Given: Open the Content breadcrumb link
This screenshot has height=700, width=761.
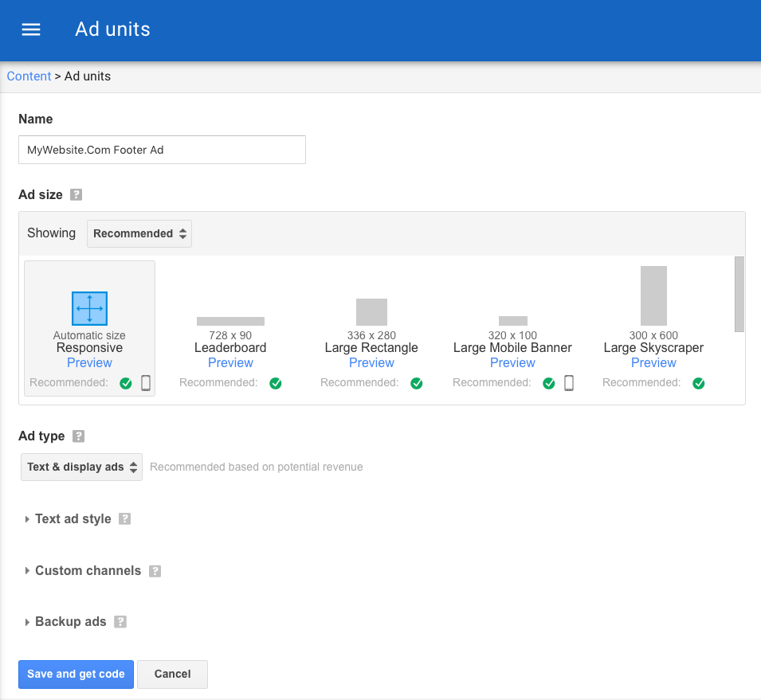Looking at the screenshot, I should pos(29,76).
